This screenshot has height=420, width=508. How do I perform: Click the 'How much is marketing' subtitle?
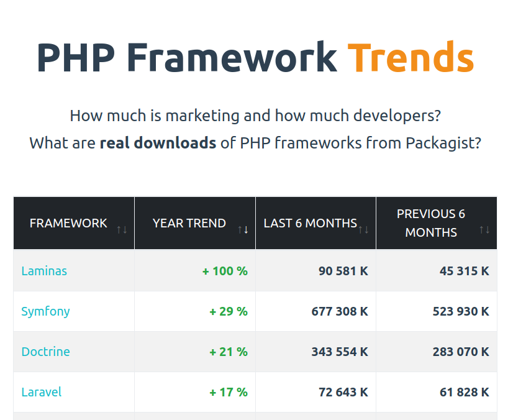pyautogui.click(x=255, y=116)
